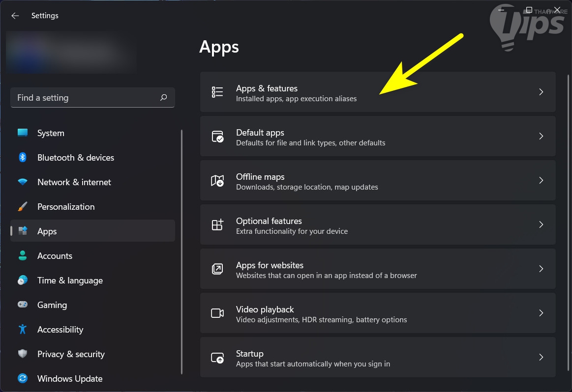Select Privacy & security in sidebar
This screenshot has width=572, height=392.
[71, 354]
